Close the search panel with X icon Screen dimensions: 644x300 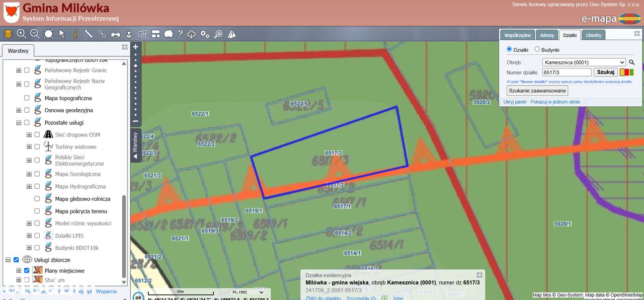click(637, 34)
